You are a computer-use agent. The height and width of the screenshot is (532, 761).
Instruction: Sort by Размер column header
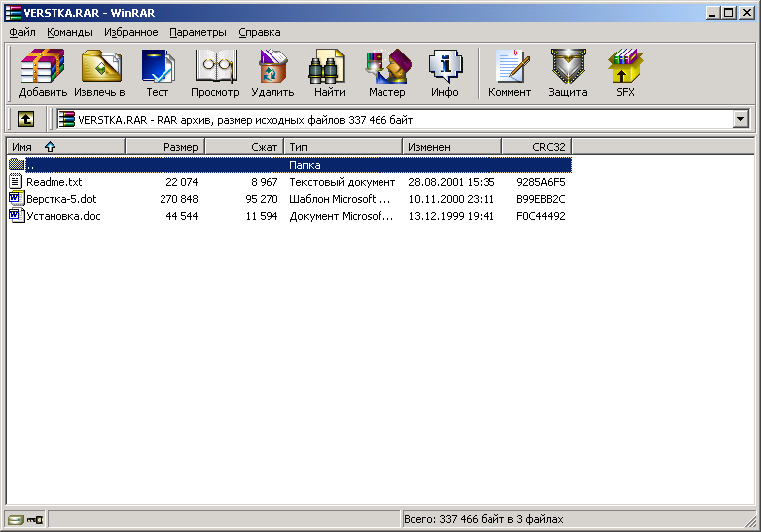coord(165,146)
